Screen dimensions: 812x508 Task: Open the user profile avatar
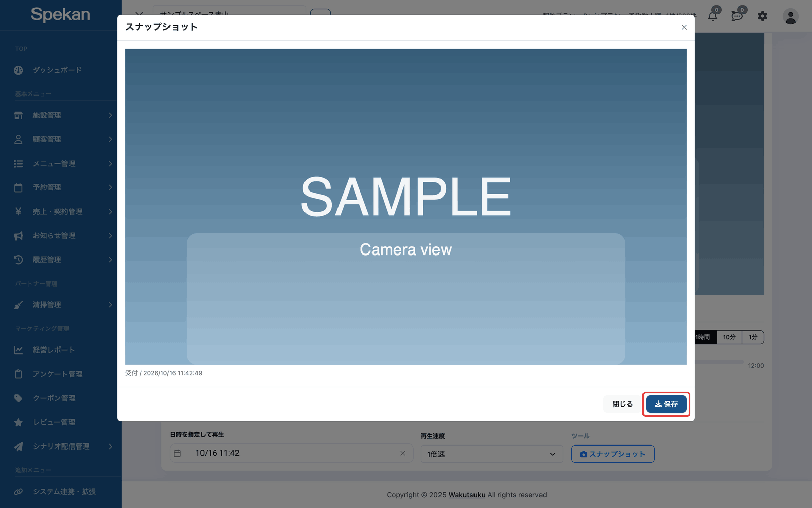[x=790, y=16]
